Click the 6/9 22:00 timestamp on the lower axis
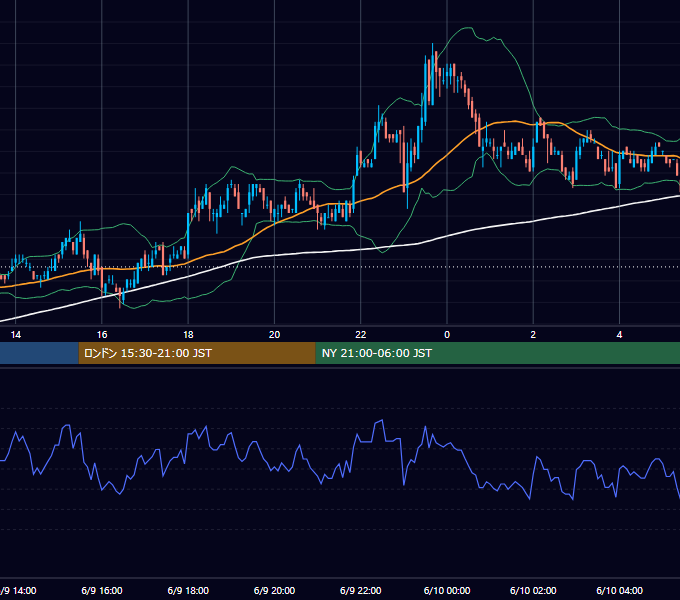Viewport: 680px width, 600px height. click(361, 590)
